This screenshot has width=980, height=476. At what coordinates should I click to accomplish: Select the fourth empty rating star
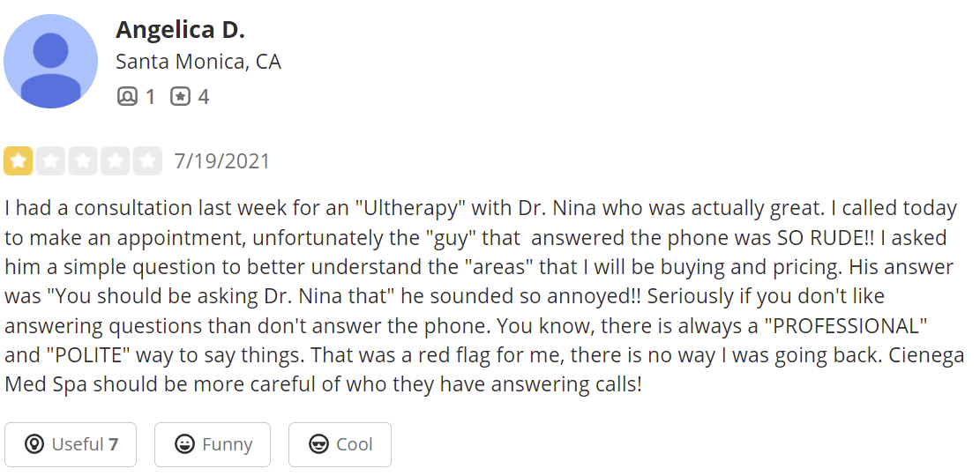[x=115, y=161]
